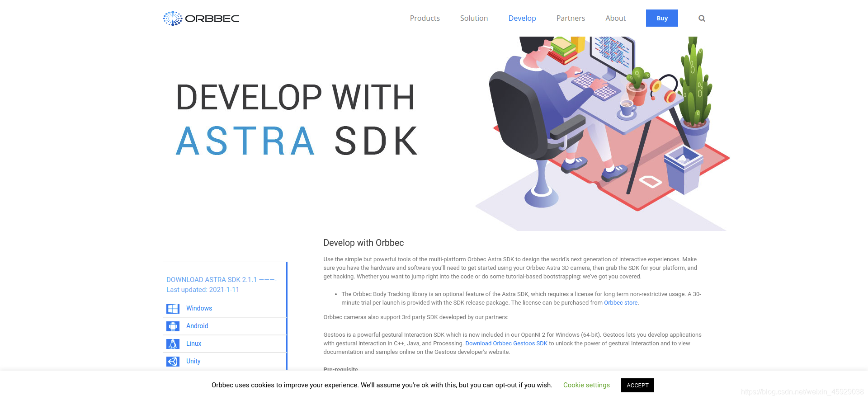Click the DEVELOP WITH ASTRA SDK banner title
Viewport: 868px width, 400px height.
297,119
